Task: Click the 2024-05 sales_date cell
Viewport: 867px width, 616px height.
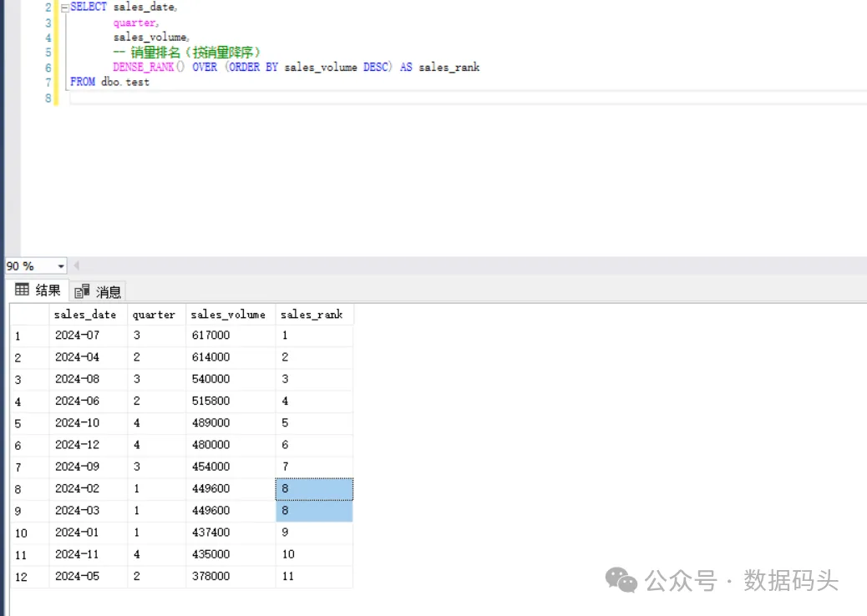Action: pos(88,576)
